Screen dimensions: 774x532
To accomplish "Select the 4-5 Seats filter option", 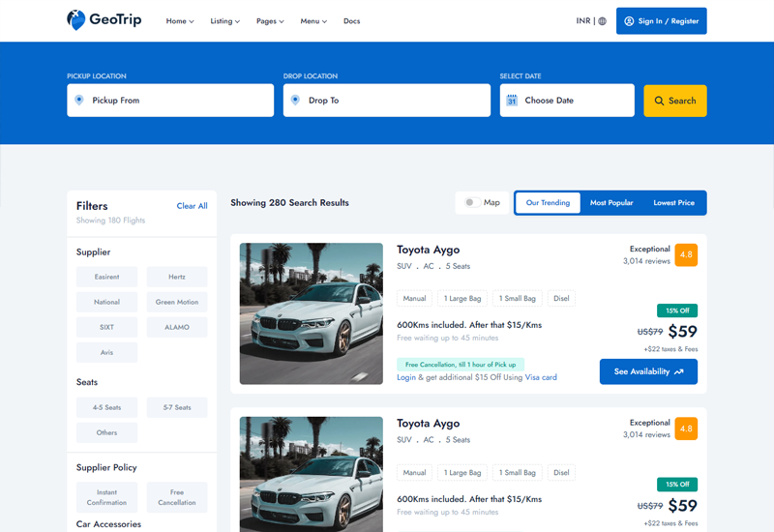I will click(106, 407).
